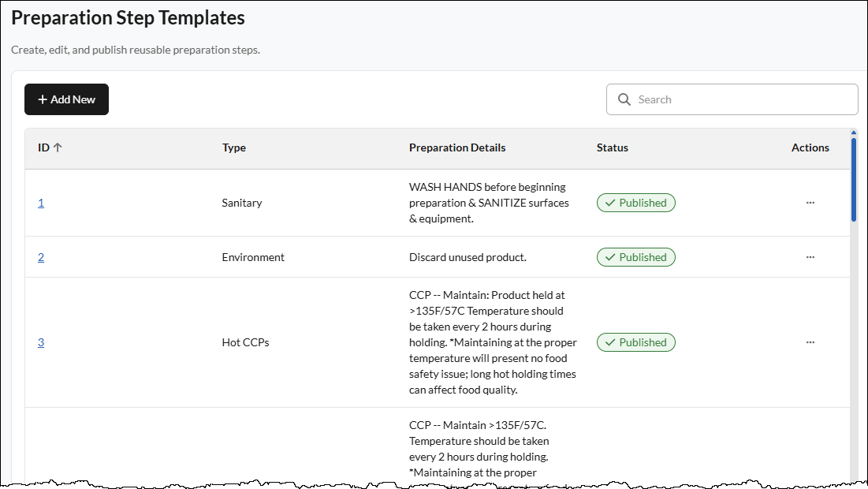Click the table vertical scrollbar thumb
868x489 pixels.
pyautogui.click(x=854, y=180)
